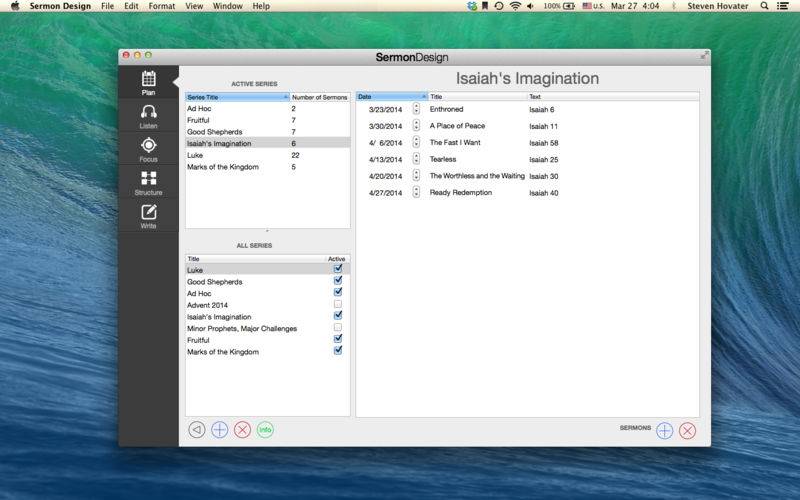Open the Edit menu
Image resolution: width=800 pixels, height=500 pixels.
131,6
